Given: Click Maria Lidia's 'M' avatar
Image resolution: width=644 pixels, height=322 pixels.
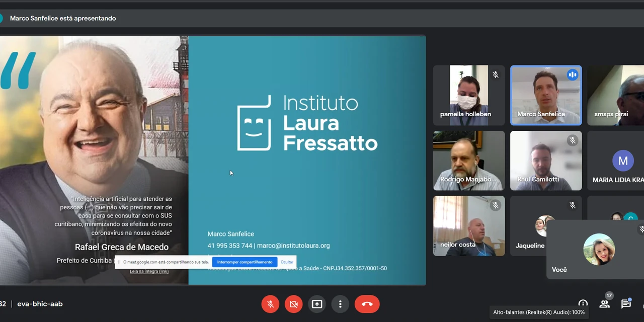Looking at the screenshot, I should coord(623,161).
